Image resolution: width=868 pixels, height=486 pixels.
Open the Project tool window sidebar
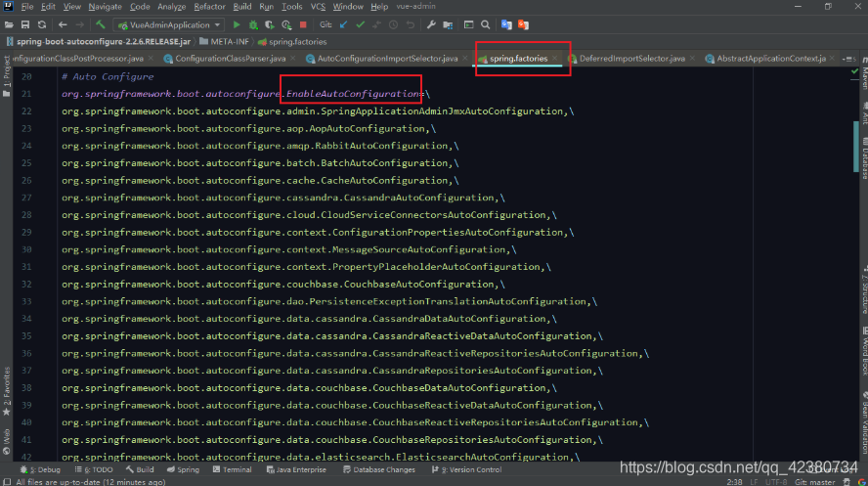pos(7,76)
